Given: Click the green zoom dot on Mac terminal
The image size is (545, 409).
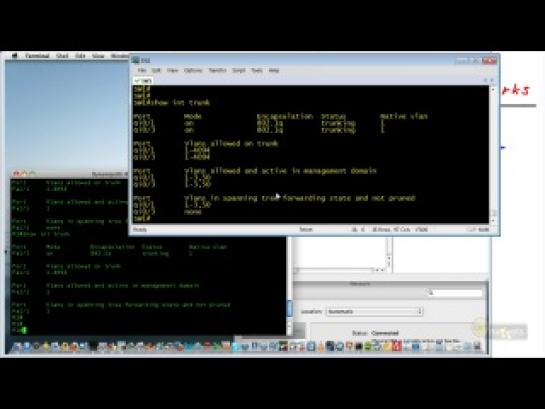Looking at the screenshot, I should tap(32, 173).
